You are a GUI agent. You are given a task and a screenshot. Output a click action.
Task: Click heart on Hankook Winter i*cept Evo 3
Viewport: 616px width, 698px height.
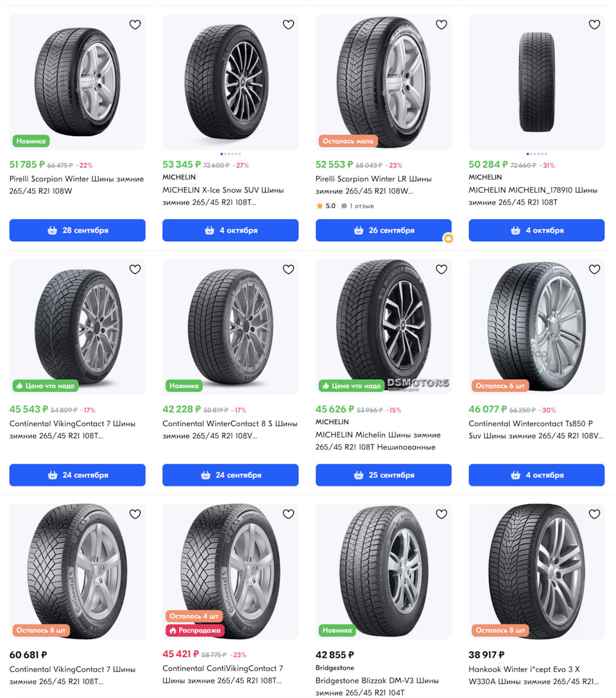point(594,514)
